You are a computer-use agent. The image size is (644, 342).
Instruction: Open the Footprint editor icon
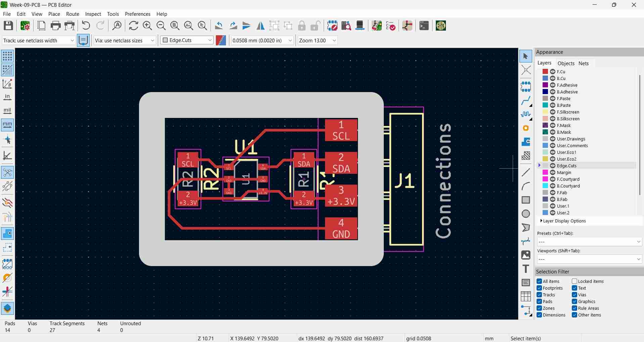332,26
